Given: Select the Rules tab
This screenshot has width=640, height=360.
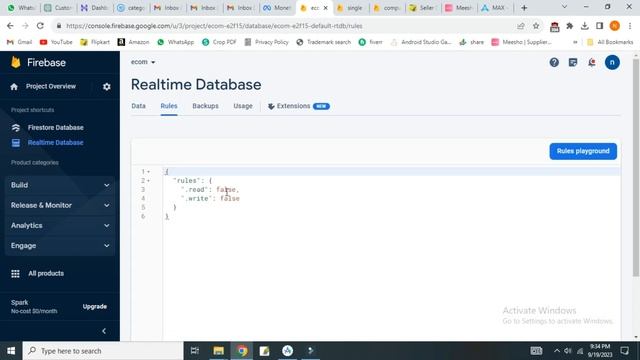Looking at the screenshot, I should click(169, 106).
